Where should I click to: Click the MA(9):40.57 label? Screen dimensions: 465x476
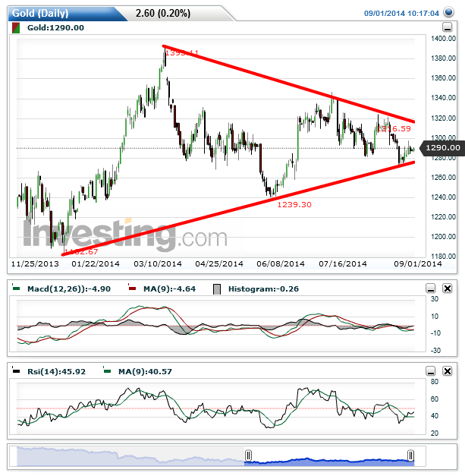click(145, 371)
